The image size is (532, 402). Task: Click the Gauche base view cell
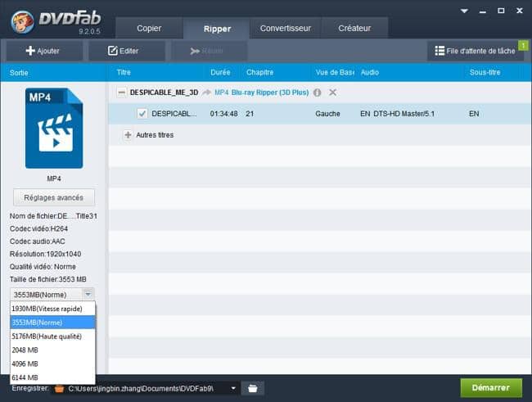327,114
